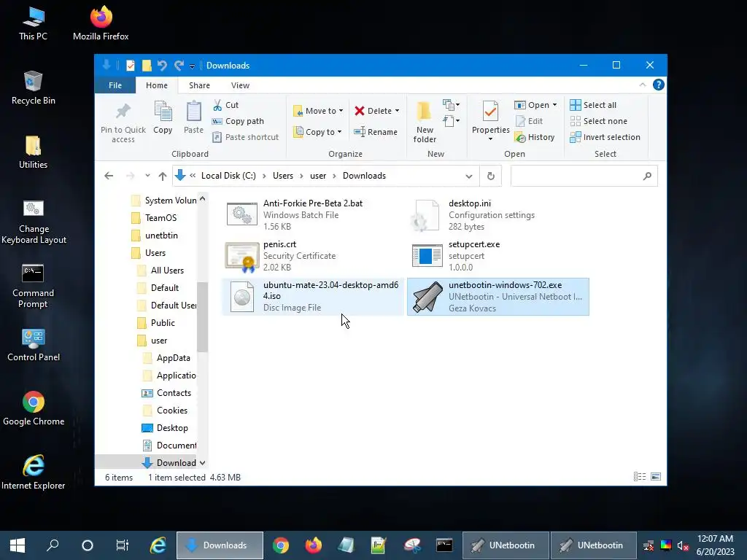Viewport: 747px width, 560px height.
Task: Click the Undo icon in title bar
Action: pyautogui.click(x=163, y=65)
